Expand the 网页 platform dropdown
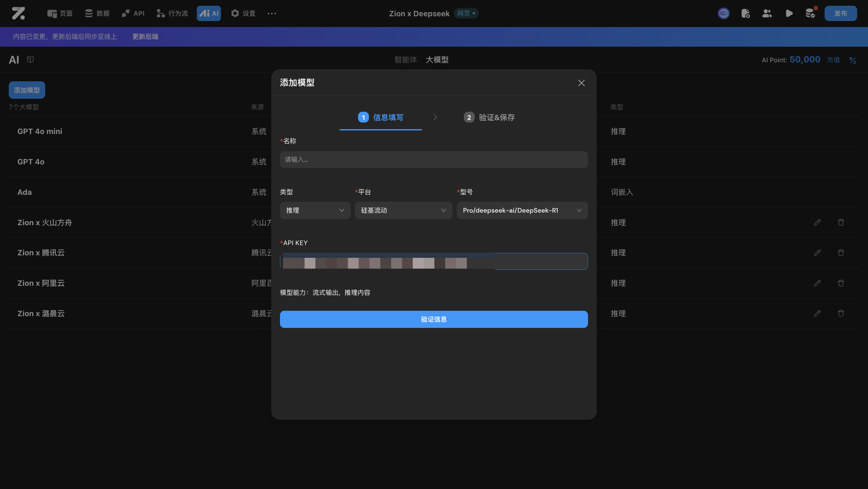Viewport: 868px width, 489px height. pyautogui.click(x=466, y=14)
